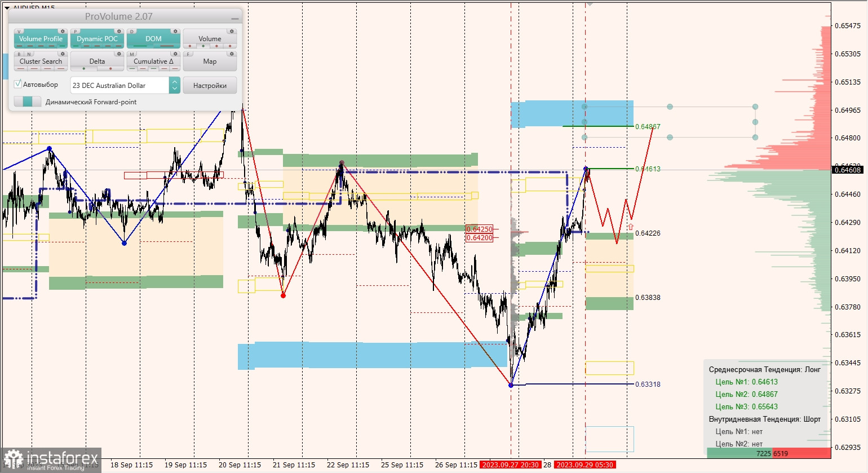Select Delta red-dot sub-option
The image size is (868, 473).
coord(110,69)
